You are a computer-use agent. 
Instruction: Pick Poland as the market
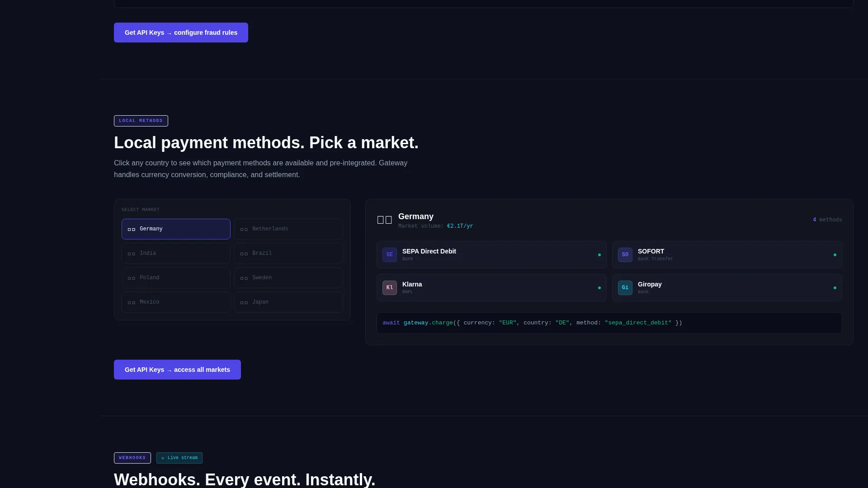[176, 278]
